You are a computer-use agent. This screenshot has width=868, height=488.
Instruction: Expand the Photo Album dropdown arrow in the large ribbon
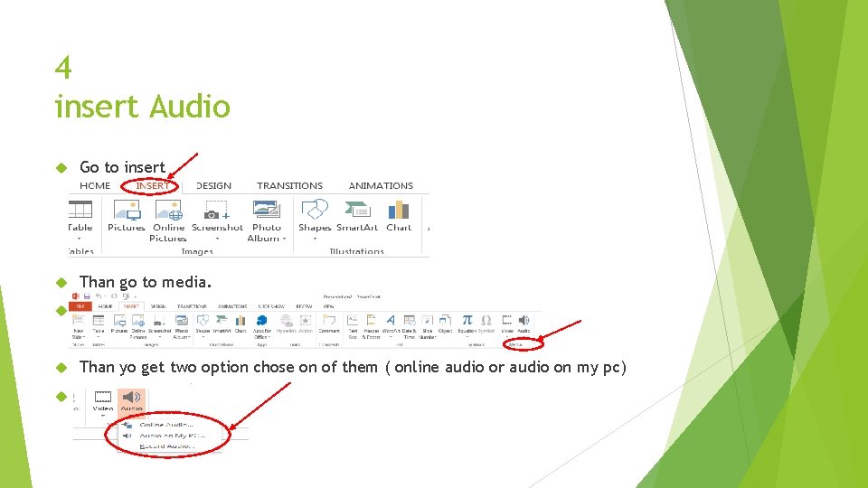[284, 239]
